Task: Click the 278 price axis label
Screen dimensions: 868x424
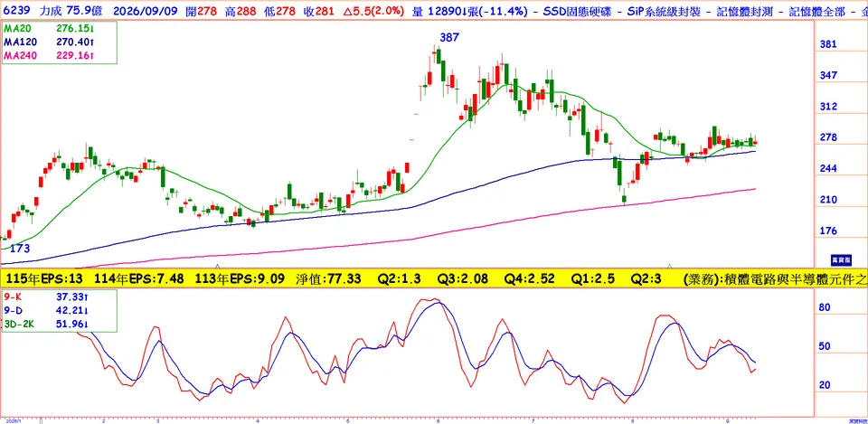Action: pyautogui.click(x=828, y=137)
